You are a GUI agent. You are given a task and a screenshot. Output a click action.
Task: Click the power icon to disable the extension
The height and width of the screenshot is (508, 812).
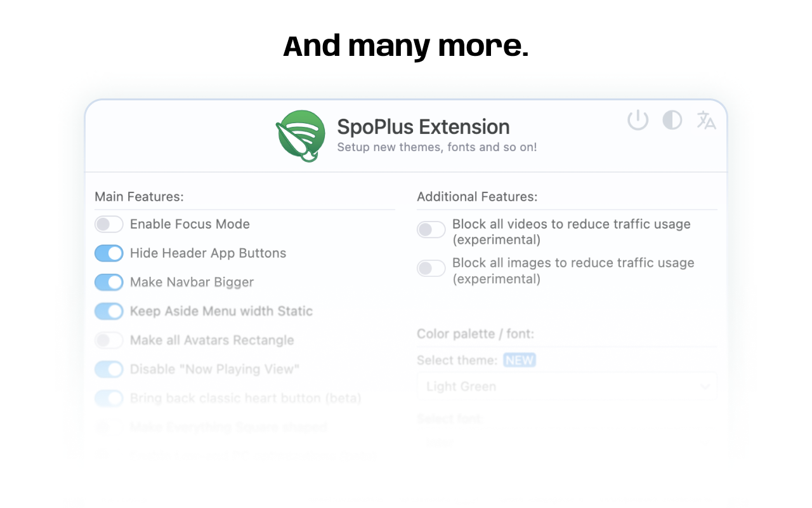637,119
